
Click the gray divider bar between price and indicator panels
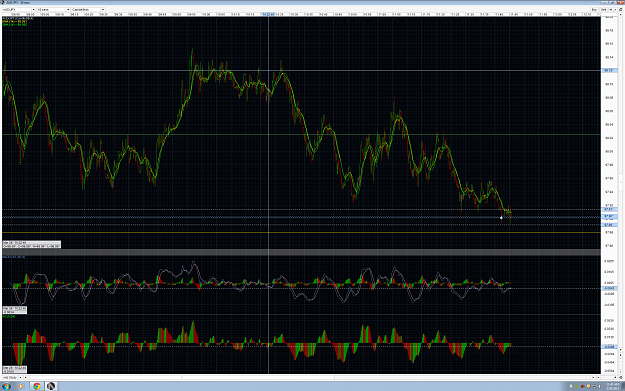(301, 252)
